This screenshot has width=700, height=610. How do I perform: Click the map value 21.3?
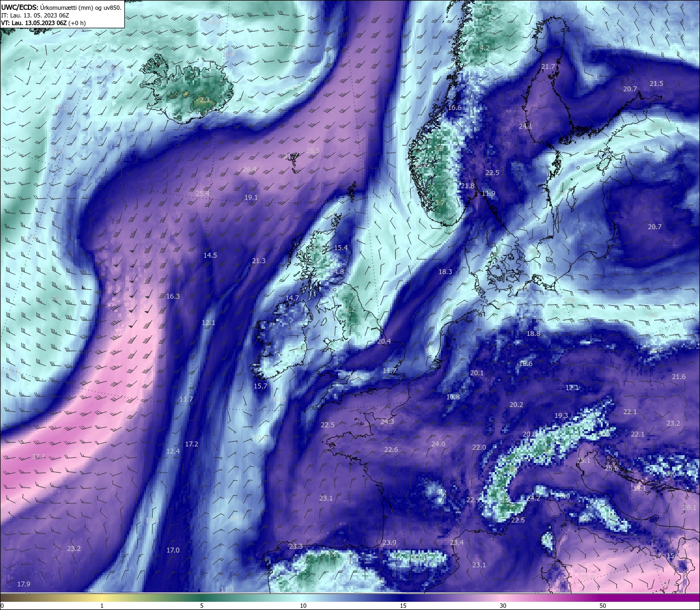coord(259,261)
